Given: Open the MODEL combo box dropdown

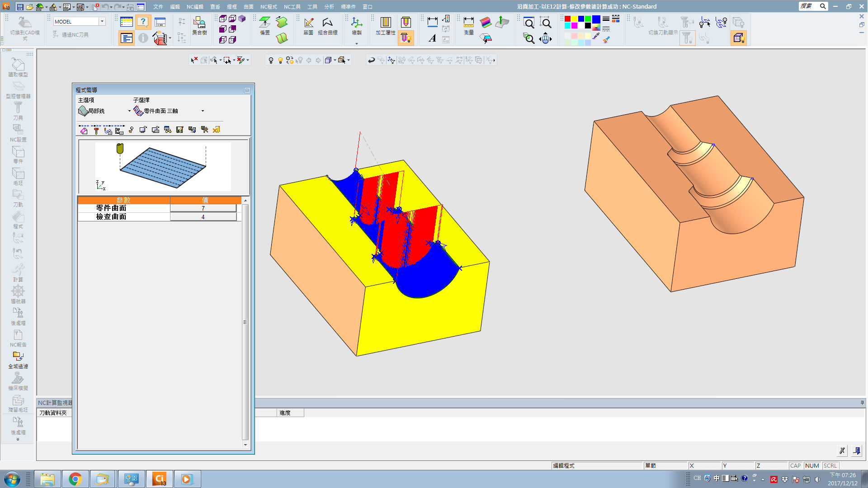Looking at the screenshot, I should [x=102, y=21].
